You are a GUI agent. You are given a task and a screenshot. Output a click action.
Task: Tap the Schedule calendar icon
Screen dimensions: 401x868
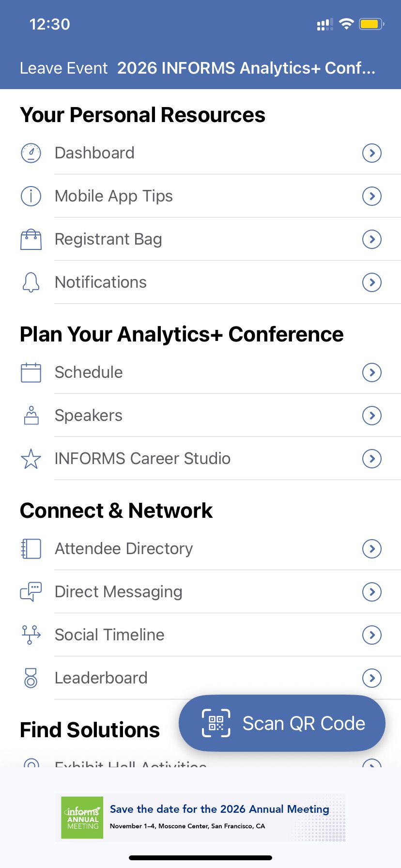(31, 372)
